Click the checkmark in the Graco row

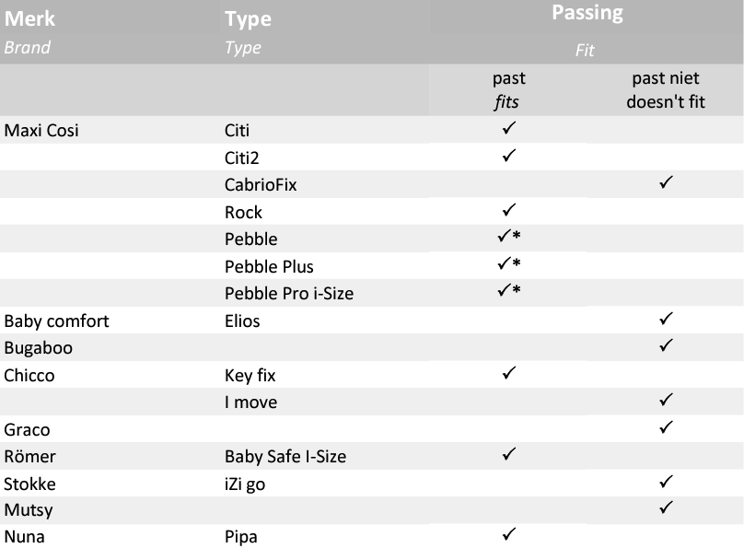(666, 428)
